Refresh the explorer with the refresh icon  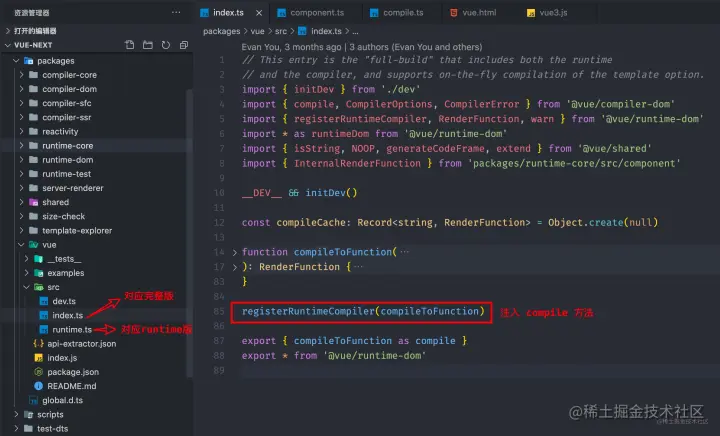[166, 45]
